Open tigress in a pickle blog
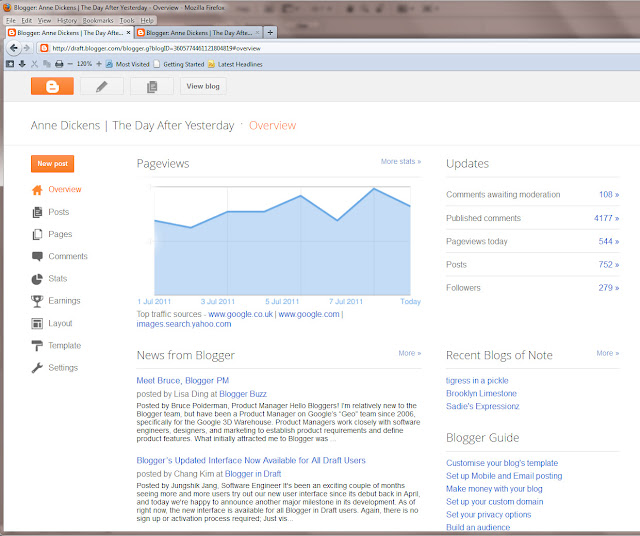Image resolution: width=640 pixels, height=536 pixels. coord(477,381)
